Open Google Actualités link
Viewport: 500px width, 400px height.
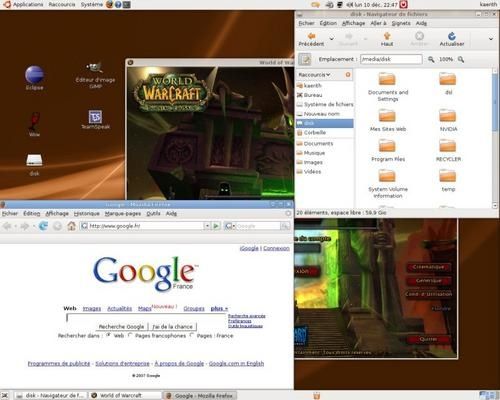point(119,309)
